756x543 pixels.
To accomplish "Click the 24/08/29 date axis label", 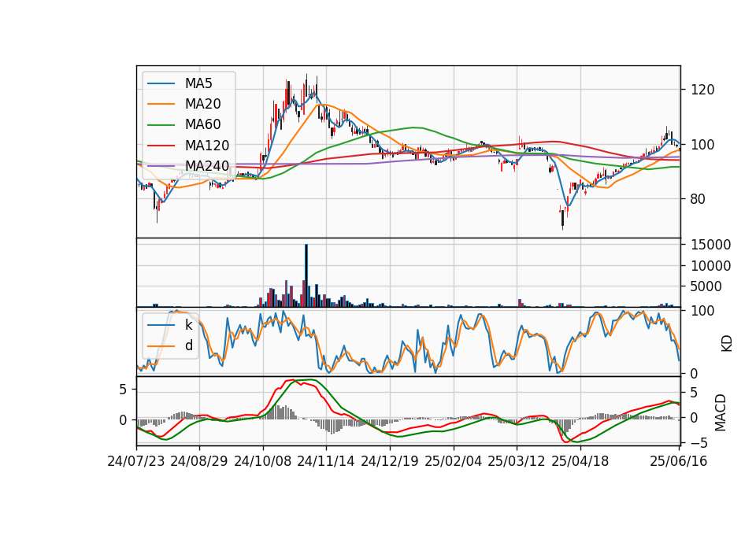I will click(x=199, y=461).
